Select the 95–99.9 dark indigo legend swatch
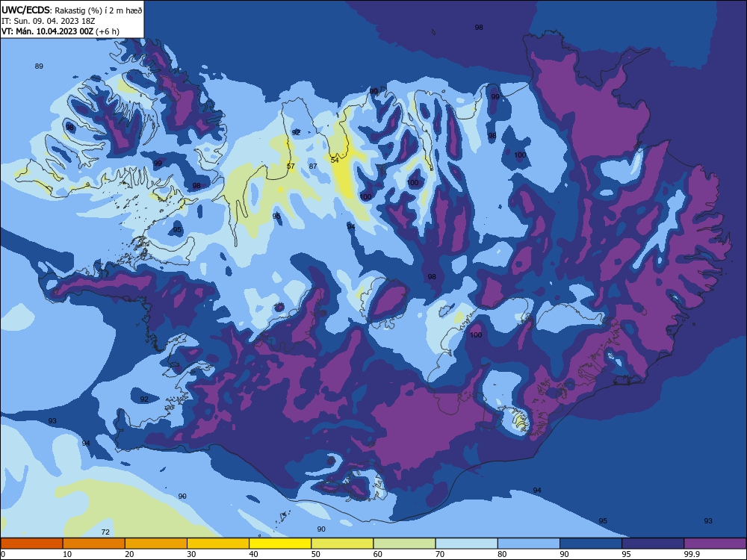 click(653, 544)
